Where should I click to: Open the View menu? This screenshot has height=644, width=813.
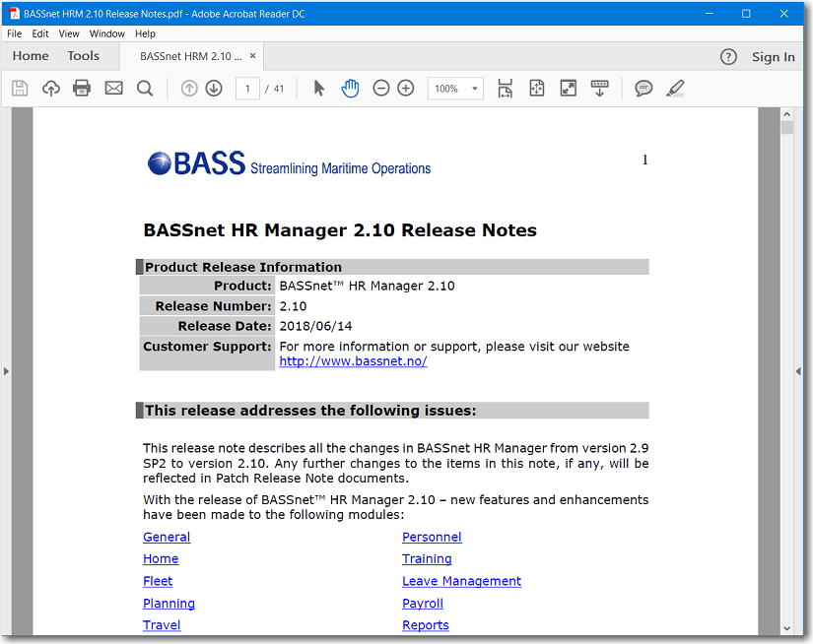pyautogui.click(x=69, y=33)
